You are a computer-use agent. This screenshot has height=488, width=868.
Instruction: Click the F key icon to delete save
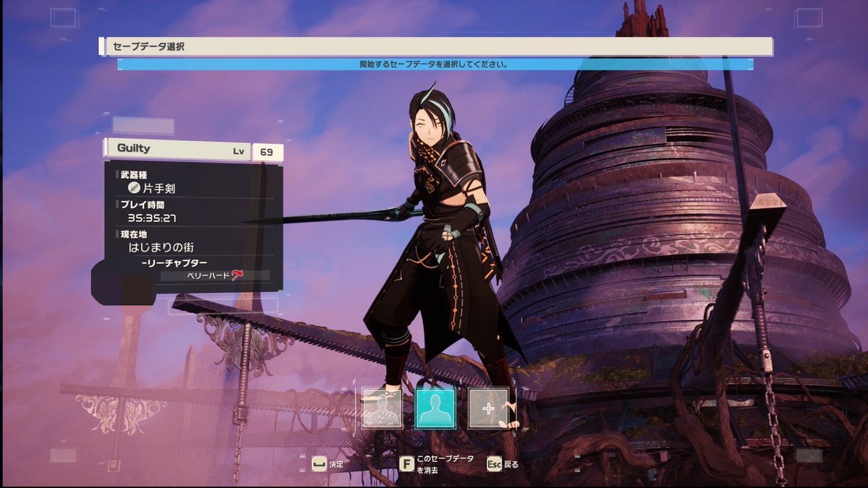(x=407, y=463)
